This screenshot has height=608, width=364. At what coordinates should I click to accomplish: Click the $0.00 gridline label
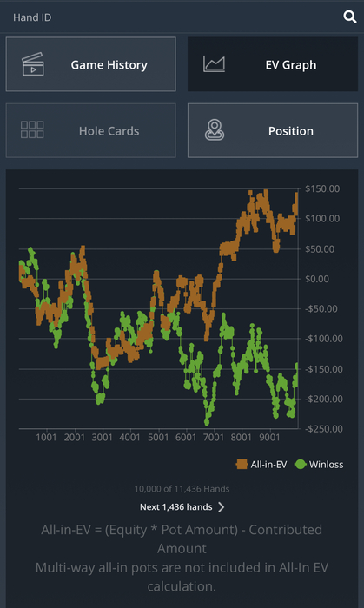coord(317,279)
